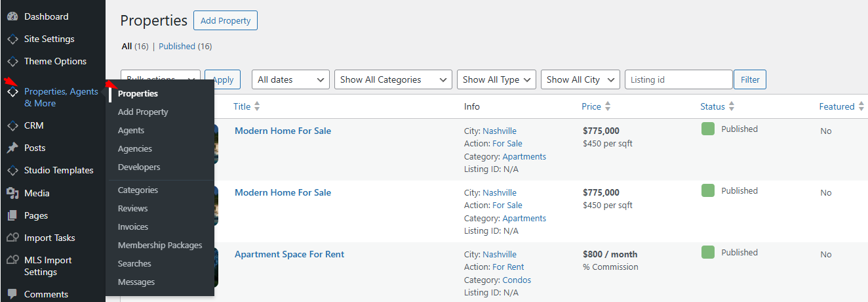Image resolution: width=868 pixels, height=302 pixels.
Task: Click the Media icon in sidebar
Action: pos(12,193)
